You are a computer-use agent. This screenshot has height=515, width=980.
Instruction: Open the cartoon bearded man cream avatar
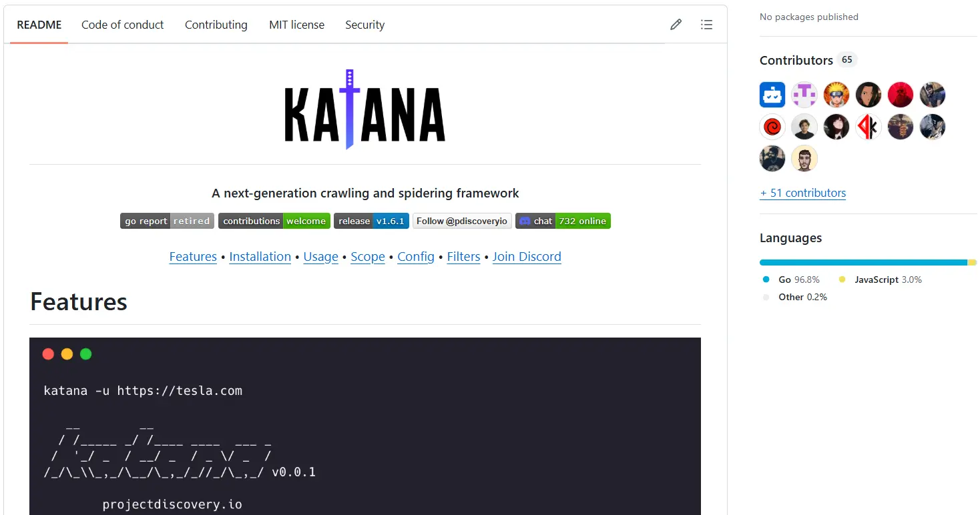coord(804,159)
